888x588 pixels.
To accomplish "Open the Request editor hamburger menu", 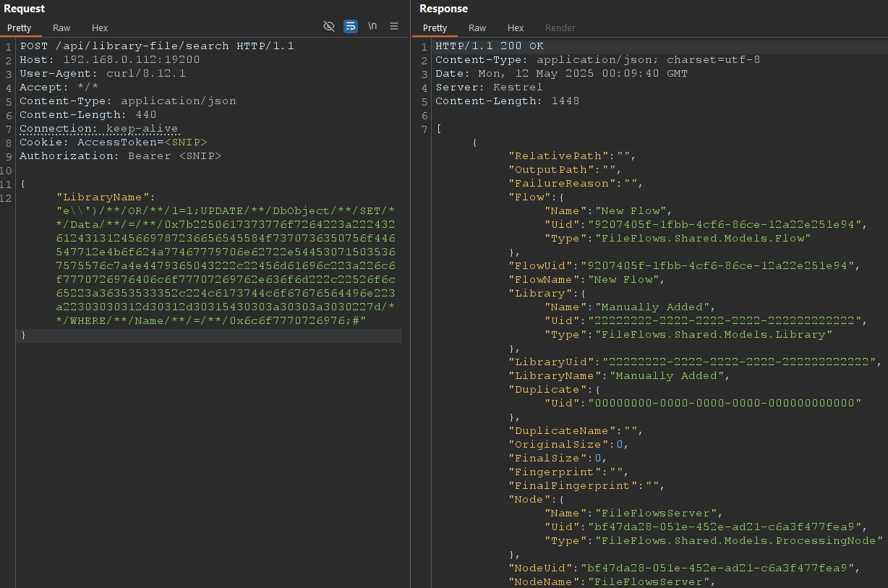I will point(394,26).
